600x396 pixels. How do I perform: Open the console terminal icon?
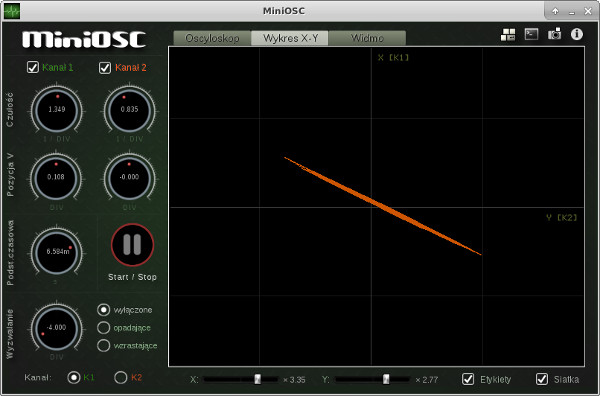tap(531, 34)
